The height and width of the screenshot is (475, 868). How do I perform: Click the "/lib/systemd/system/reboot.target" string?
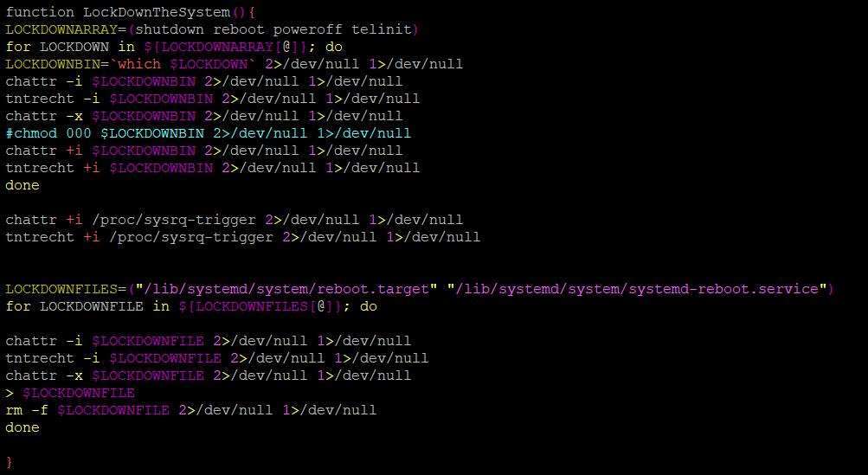point(286,289)
